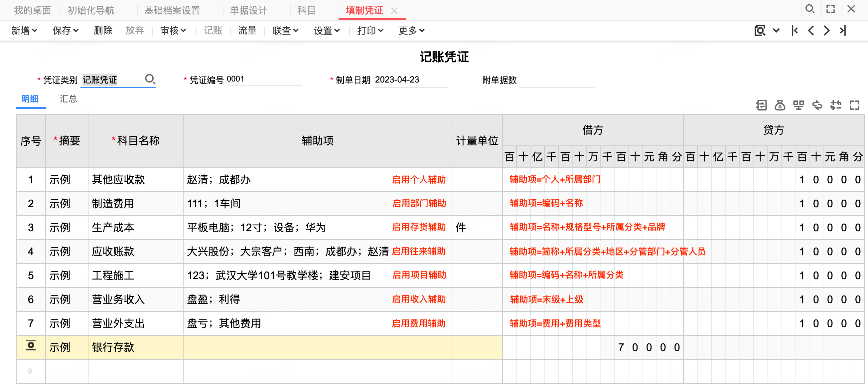Click the 附单据数 input field

[x=557, y=80]
